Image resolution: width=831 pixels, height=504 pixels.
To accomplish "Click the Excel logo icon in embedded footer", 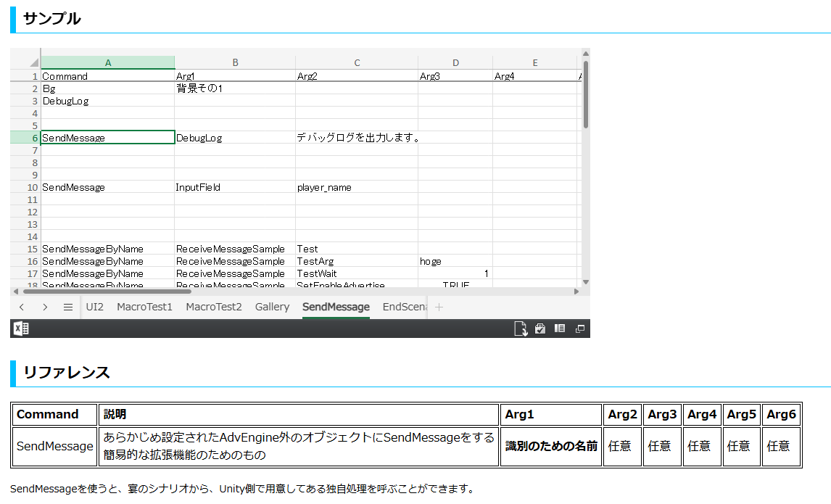I will coord(21,329).
